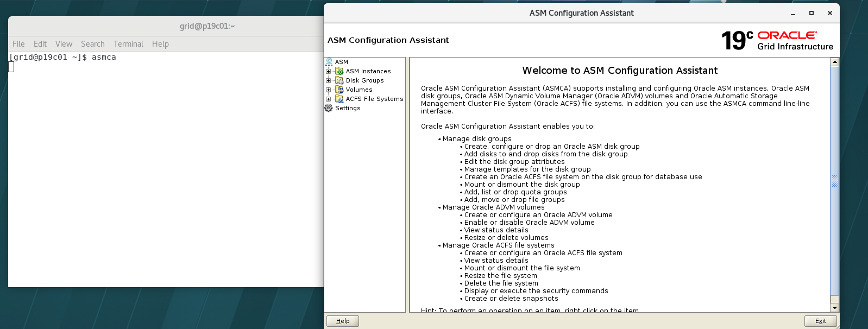Click the Exit button in ASMCA
The height and width of the screenshot is (329, 868).
coord(821,321)
